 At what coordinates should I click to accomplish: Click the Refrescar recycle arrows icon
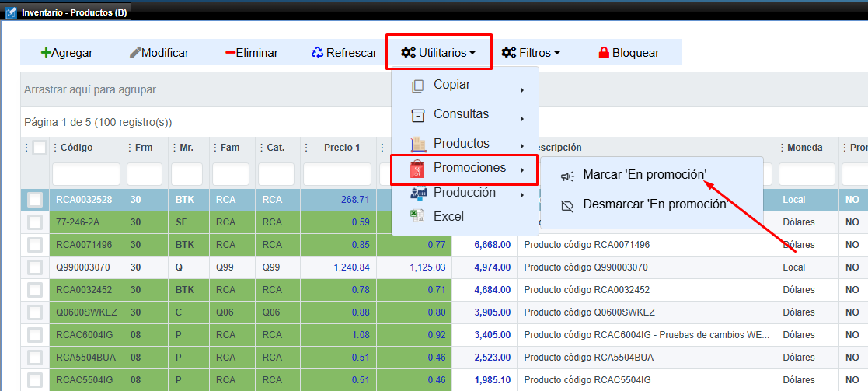(317, 53)
